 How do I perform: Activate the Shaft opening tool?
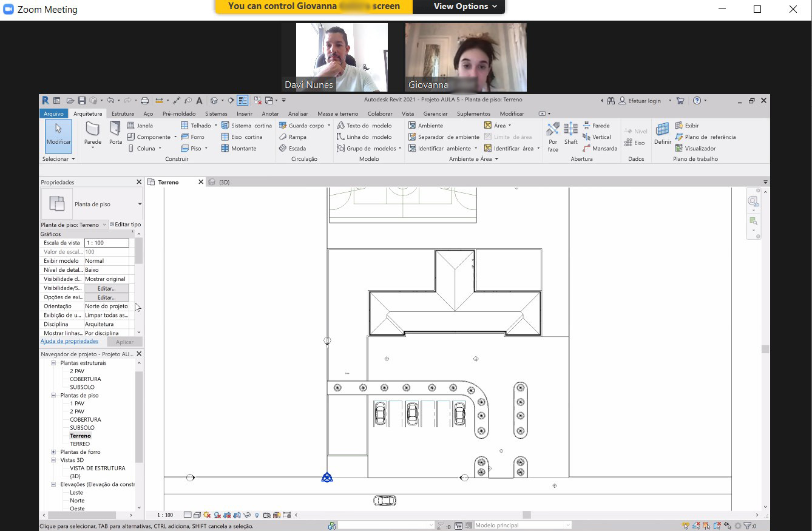click(x=570, y=133)
